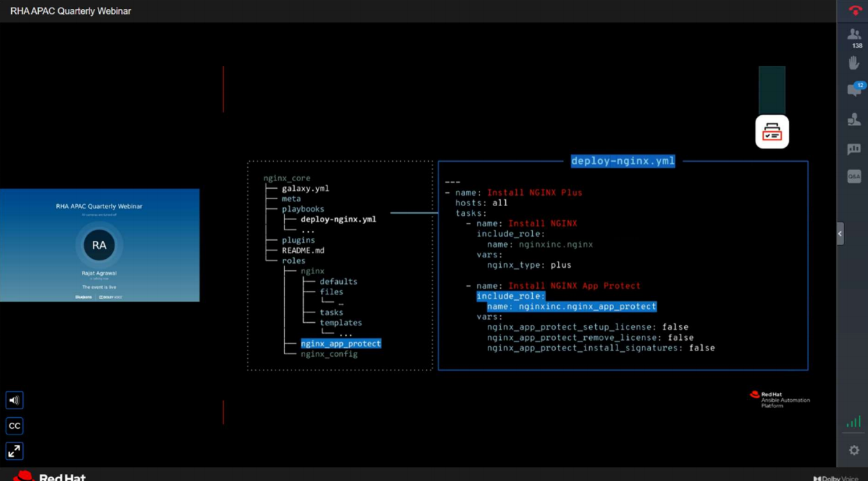Image resolution: width=868 pixels, height=481 pixels.
Task: Leave the webinar with the red phone icon
Action: (855, 10)
